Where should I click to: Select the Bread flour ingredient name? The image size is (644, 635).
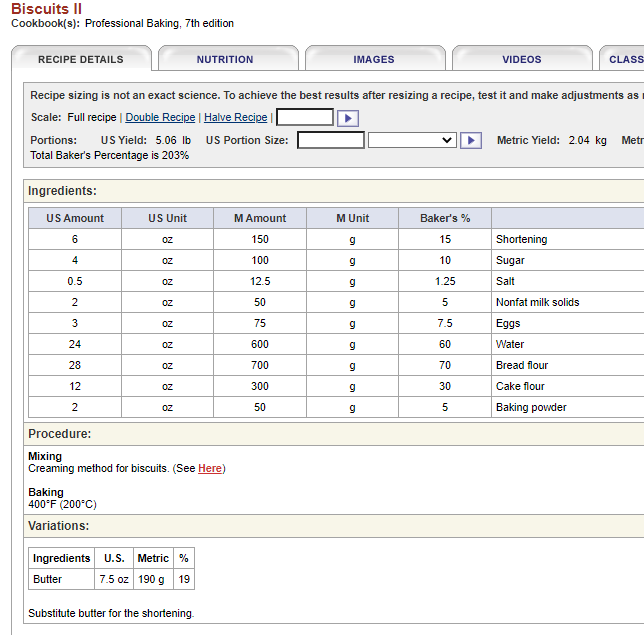pyautogui.click(x=522, y=365)
